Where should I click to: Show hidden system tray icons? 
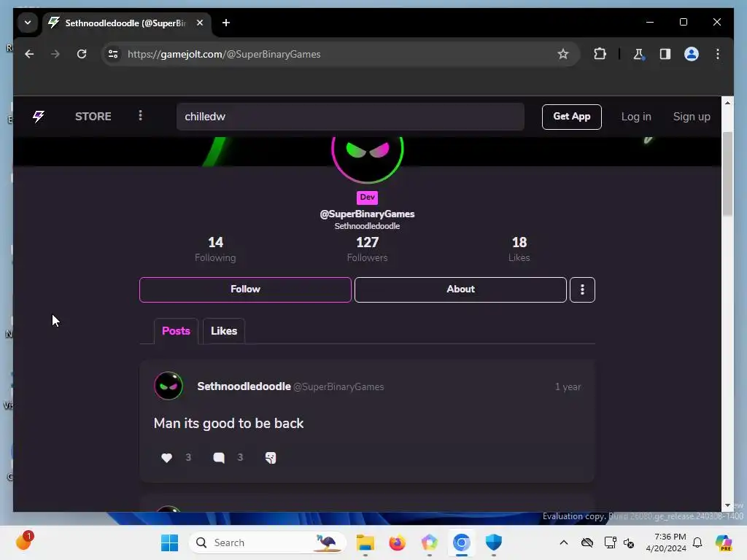tap(564, 542)
